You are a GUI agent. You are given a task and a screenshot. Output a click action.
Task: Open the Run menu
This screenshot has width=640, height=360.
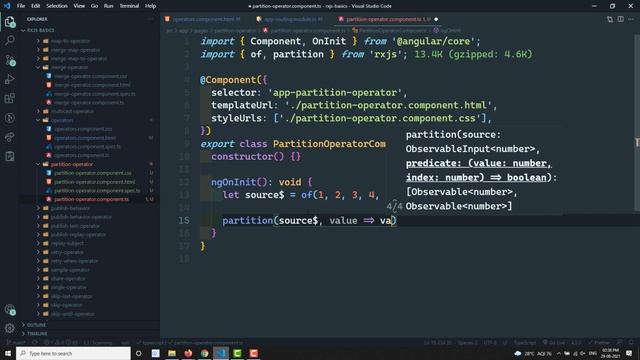109,6
